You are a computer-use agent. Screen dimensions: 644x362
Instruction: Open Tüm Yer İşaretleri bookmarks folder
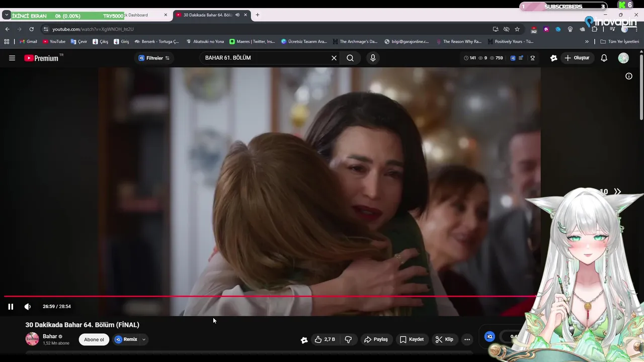coord(619,42)
